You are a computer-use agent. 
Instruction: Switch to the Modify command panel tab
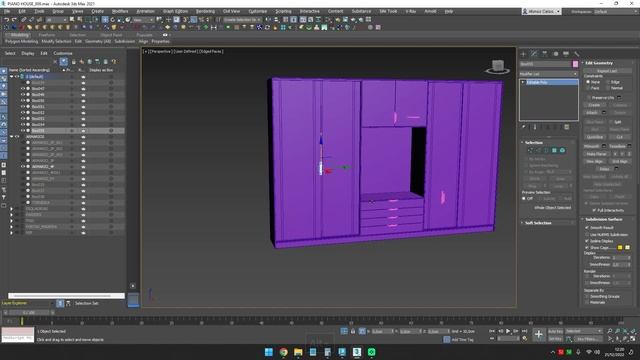pyautogui.click(x=534, y=54)
